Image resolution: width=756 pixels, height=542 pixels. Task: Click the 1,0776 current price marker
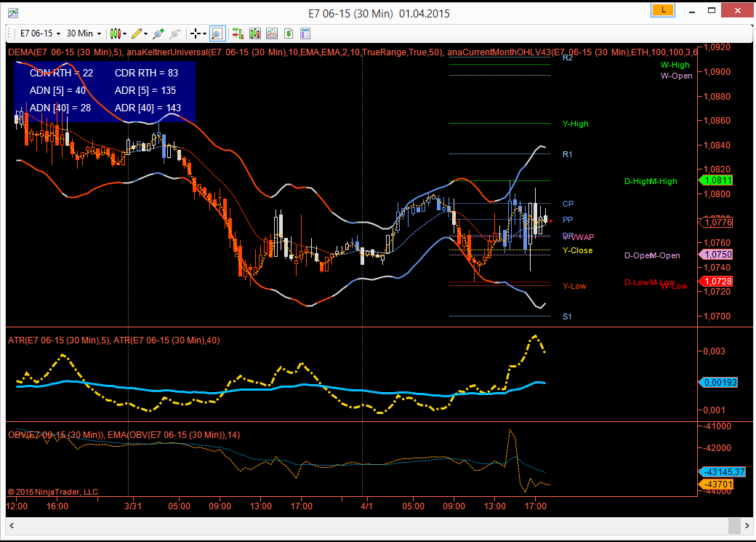coord(717,222)
